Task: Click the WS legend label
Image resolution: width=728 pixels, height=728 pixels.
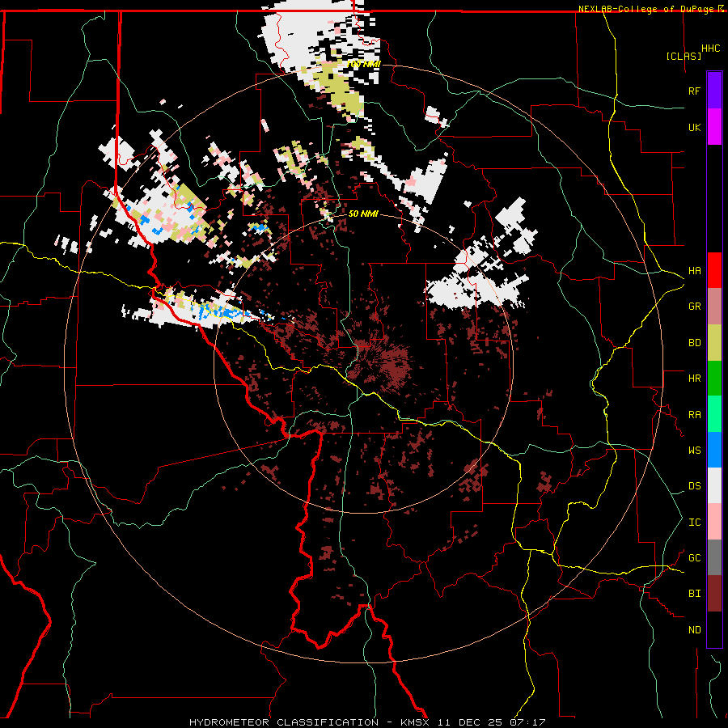Action: [x=694, y=451]
